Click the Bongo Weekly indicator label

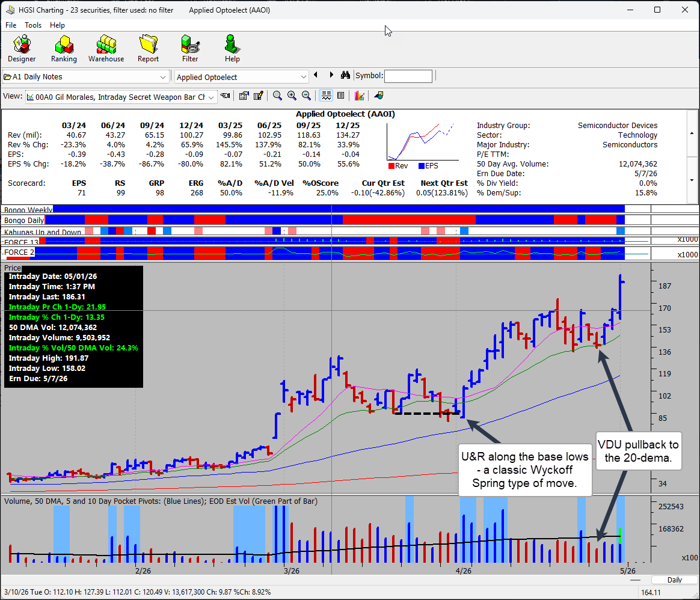[28, 210]
